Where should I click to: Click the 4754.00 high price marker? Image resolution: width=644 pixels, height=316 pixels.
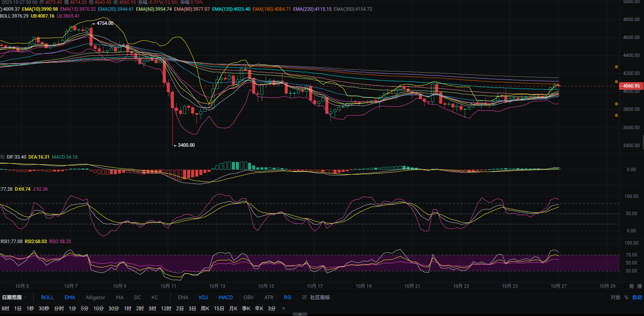pyautogui.click(x=105, y=23)
